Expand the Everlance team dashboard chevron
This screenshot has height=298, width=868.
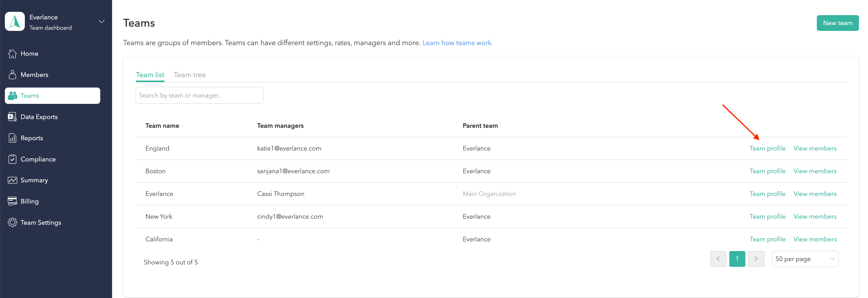pos(101,22)
